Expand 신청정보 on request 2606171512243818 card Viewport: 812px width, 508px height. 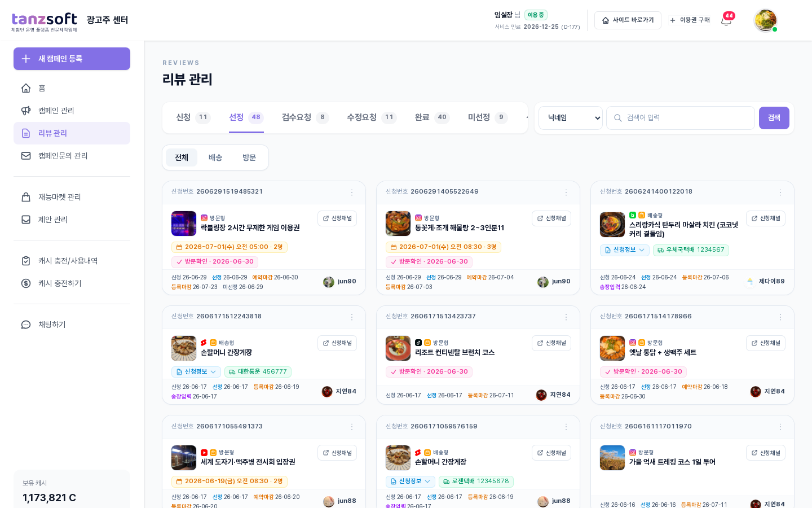(x=196, y=372)
